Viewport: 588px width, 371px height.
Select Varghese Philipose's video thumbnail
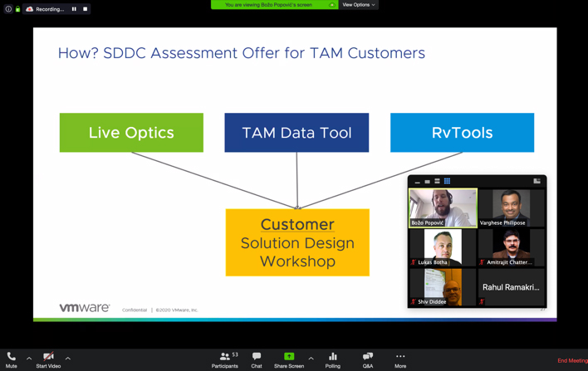511,207
